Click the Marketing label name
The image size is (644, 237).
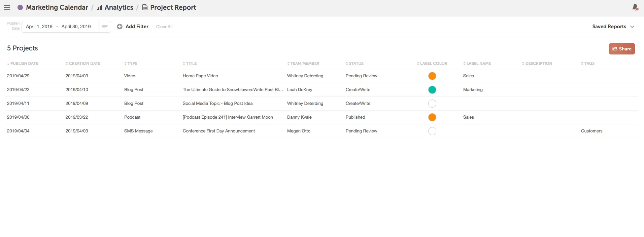click(473, 90)
